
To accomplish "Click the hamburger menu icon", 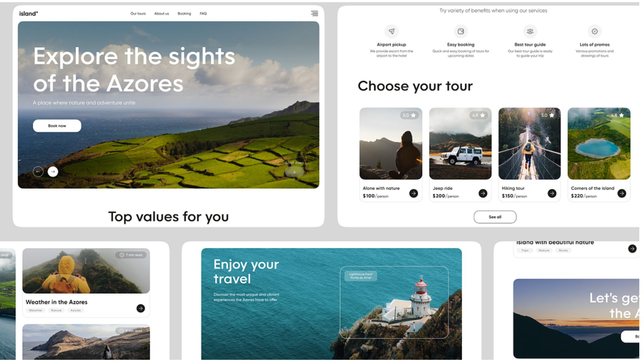I will 315,13.
